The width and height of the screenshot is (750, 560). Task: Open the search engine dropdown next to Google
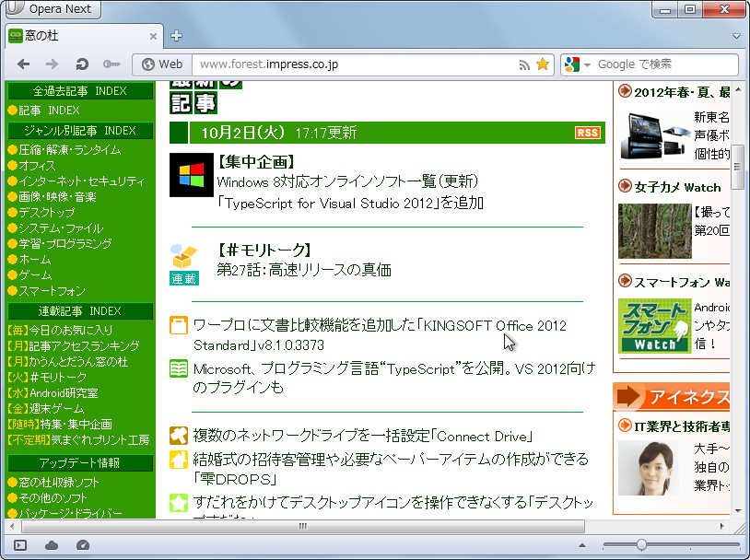click(587, 64)
